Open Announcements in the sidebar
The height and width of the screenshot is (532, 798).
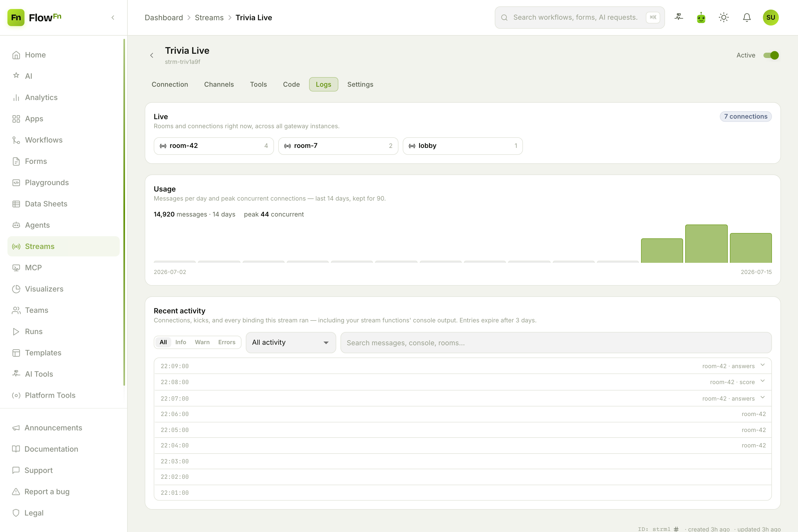click(x=64, y=428)
